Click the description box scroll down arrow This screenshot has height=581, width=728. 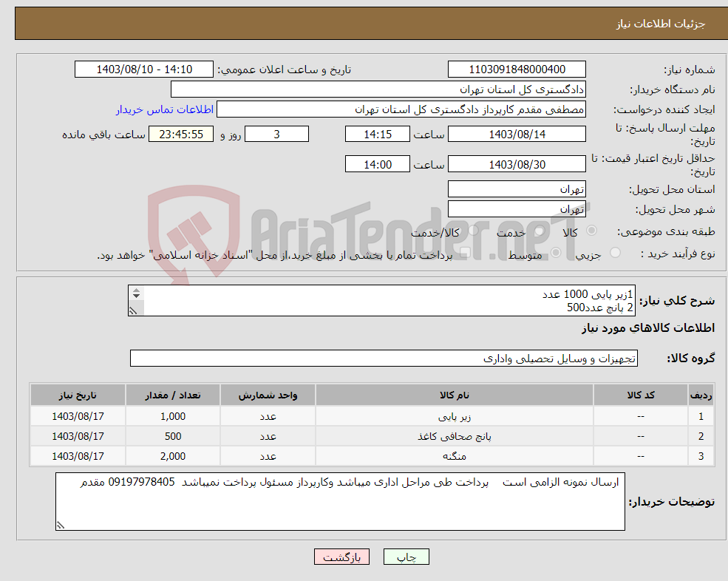pos(136,296)
